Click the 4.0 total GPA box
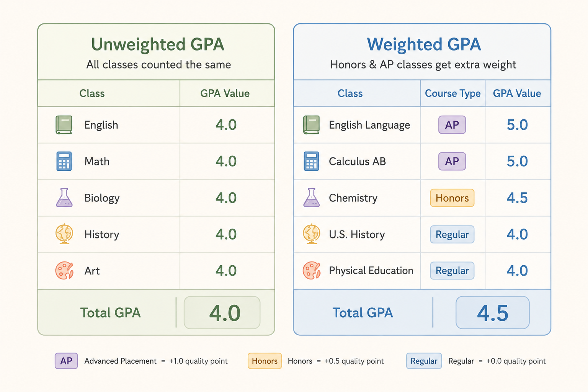 coord(222,312)
